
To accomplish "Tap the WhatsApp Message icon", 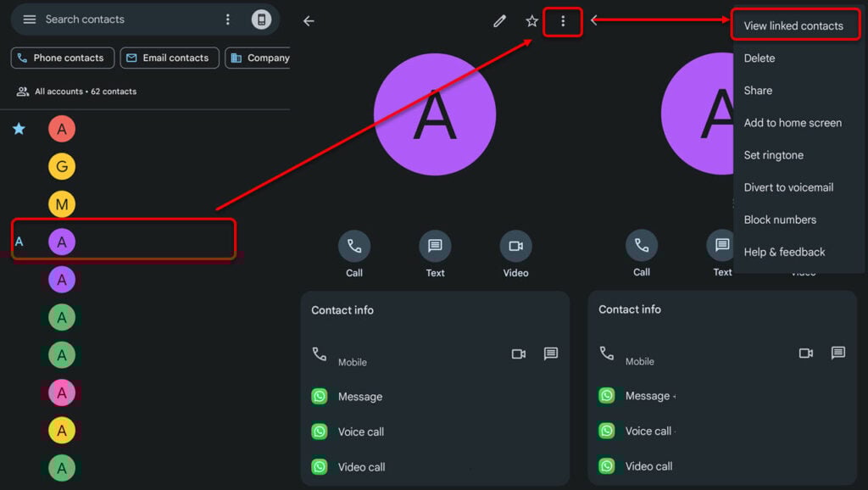I will pyautogui.click(x=318, y=396).
